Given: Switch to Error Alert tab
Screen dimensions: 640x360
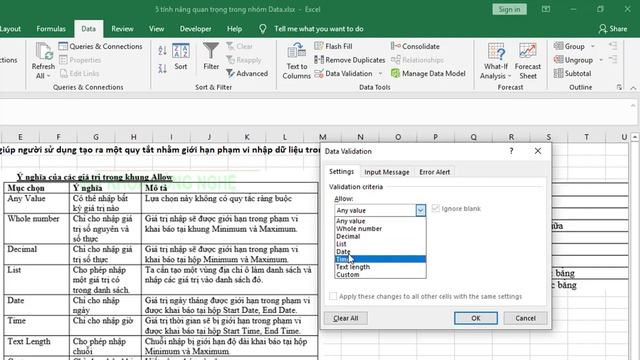Looking at the screenshot, I should (434, 172).
